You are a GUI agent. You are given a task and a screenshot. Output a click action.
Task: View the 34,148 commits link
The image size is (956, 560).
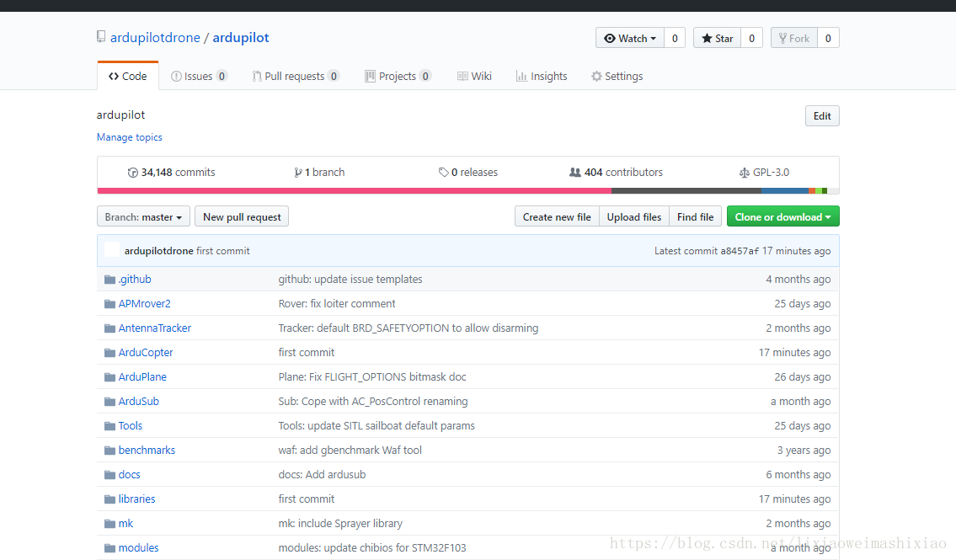point(171,173)
